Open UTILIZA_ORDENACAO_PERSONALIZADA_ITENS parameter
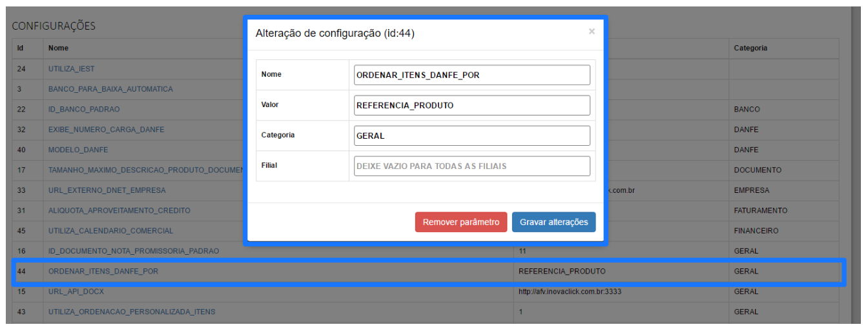868x329 pixels. (x=132, y=312)
